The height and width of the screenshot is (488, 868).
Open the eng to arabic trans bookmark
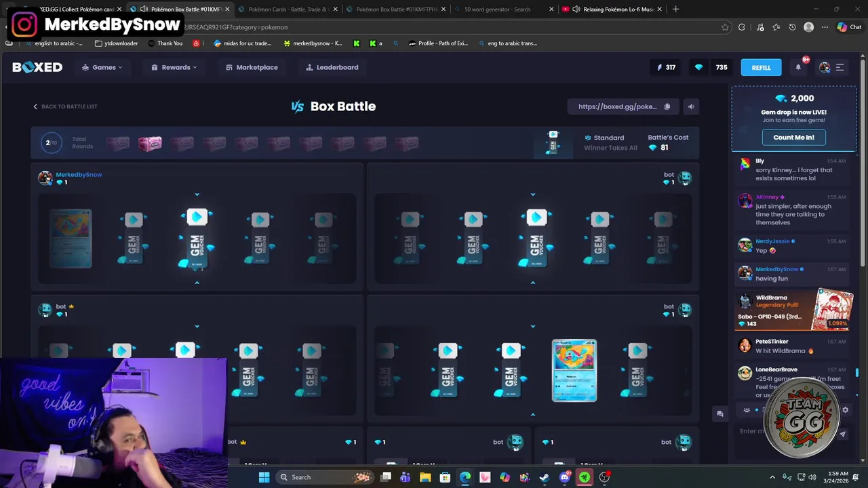click(507, 43)
